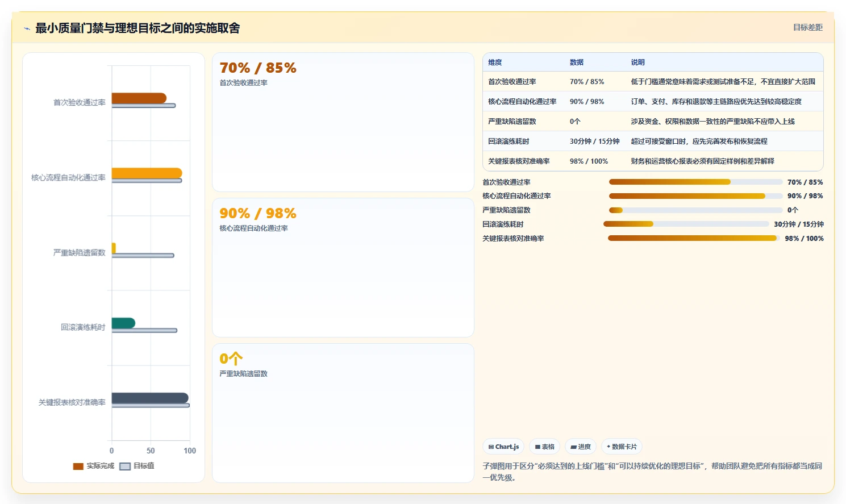This screenshot has width=846, height=504.
Task: Click the 关键报表核对准确率 progress bar
Action: (x=694, y=238)
